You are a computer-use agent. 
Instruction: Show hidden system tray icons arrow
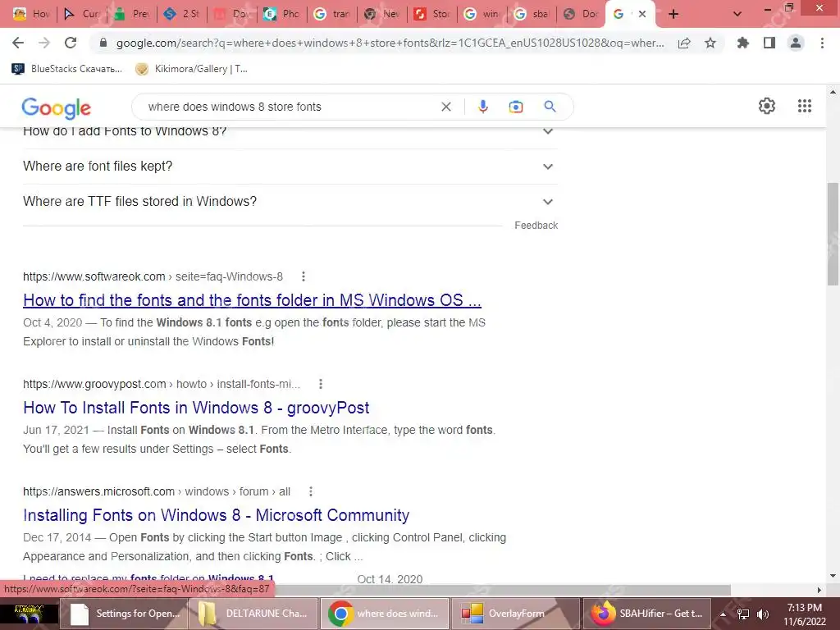[x=723, y=614]
